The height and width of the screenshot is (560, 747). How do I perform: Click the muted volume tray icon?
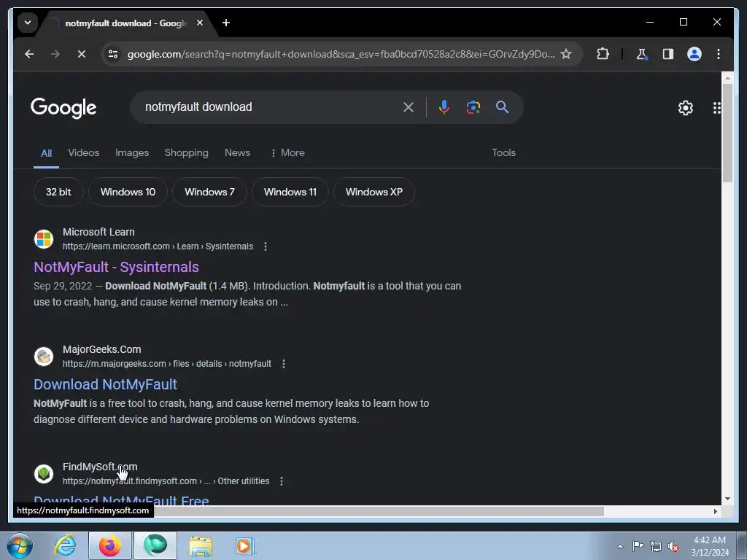tap(673, 546)
